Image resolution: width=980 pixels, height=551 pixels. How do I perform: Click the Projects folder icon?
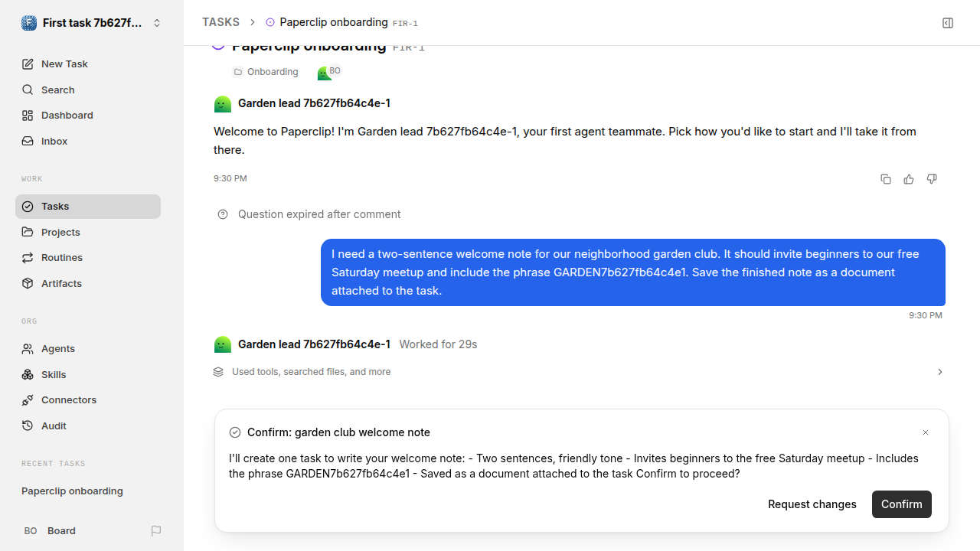click(28, 232)
